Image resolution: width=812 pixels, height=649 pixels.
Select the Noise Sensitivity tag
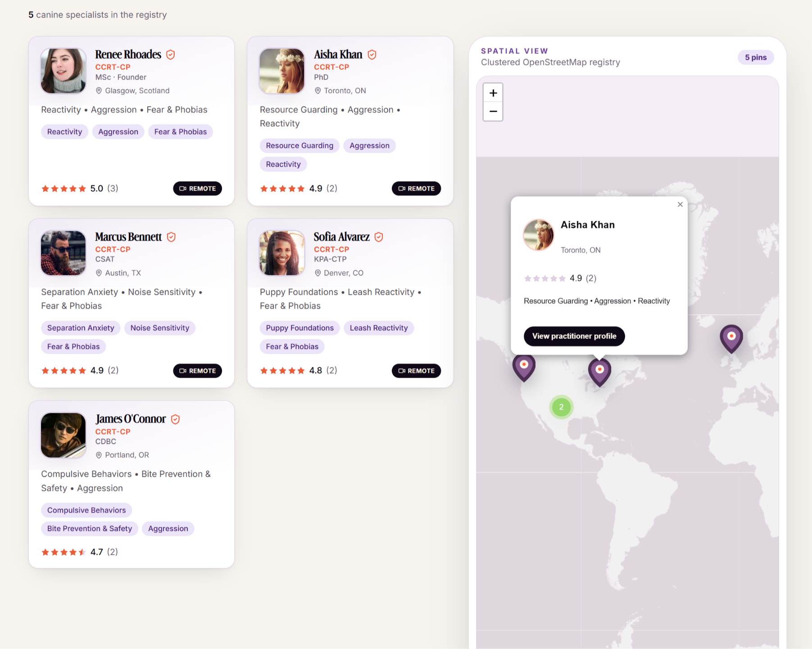click(160, 328)
